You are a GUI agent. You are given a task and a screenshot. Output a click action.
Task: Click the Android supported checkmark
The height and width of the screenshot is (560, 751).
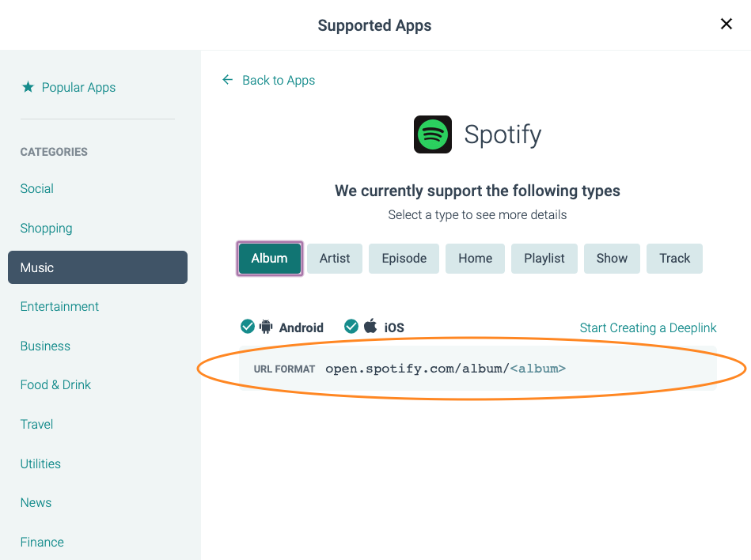point(248,327)
